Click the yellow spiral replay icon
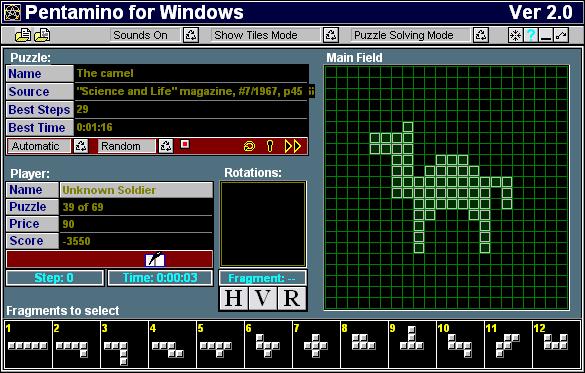This screenshot has width=585, height=373. coord(249,146)
